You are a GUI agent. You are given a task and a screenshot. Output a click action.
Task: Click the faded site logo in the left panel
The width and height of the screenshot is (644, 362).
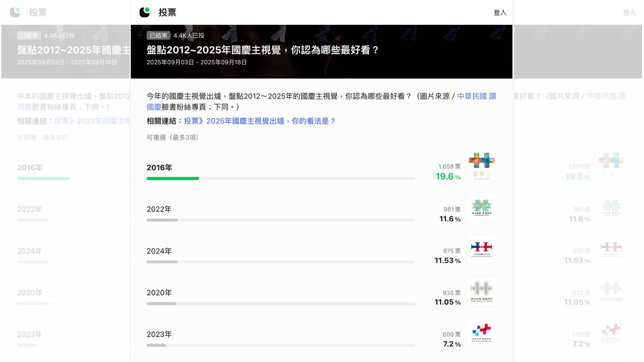click(15, 12)
